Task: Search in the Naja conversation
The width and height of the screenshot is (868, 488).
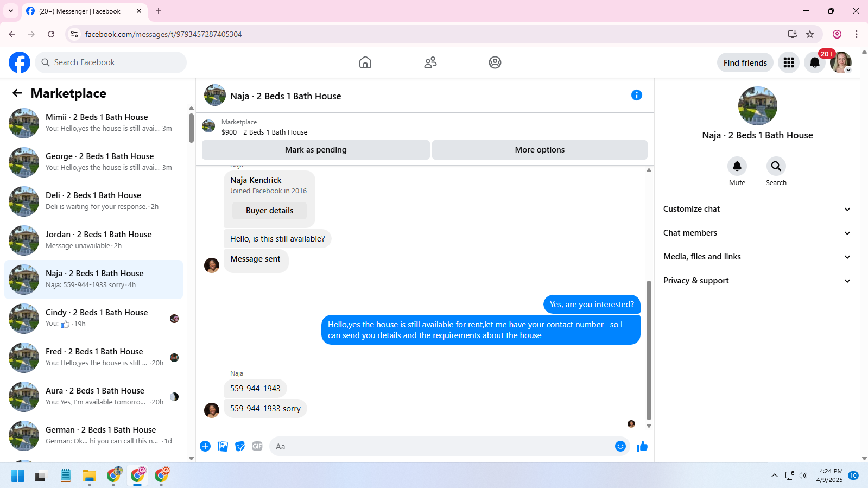Action: coord(776,166)
